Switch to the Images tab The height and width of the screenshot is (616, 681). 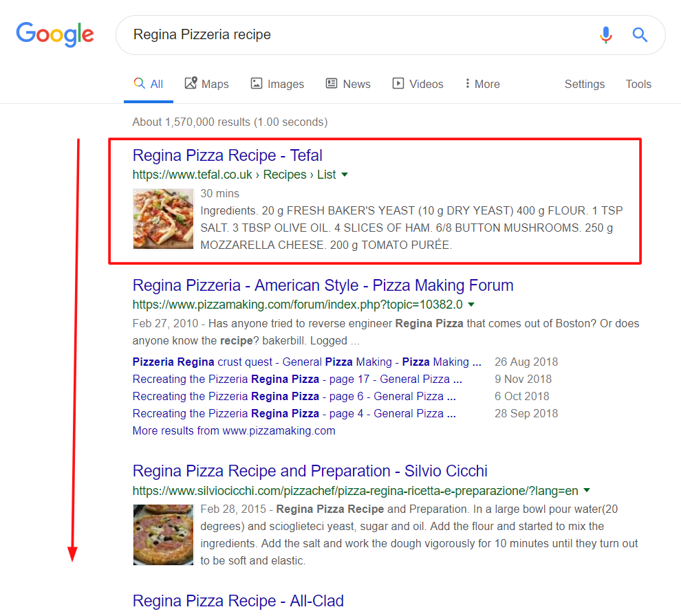(277, 84)
